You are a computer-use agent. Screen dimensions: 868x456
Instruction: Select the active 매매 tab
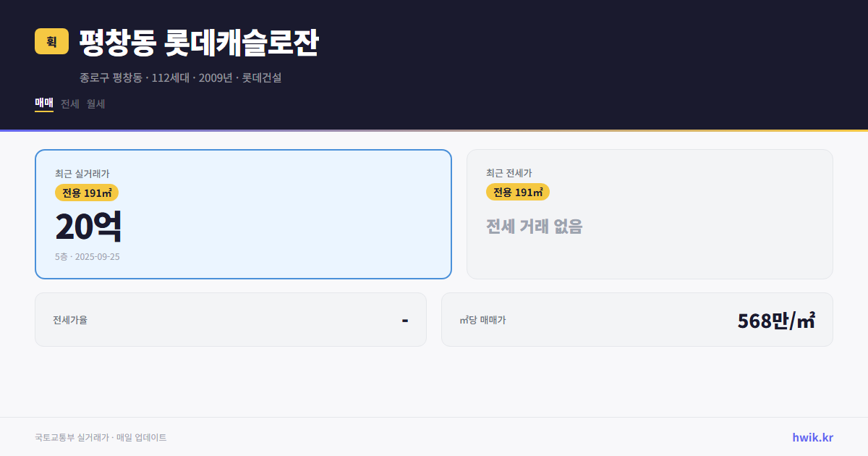tap(43, 104)
